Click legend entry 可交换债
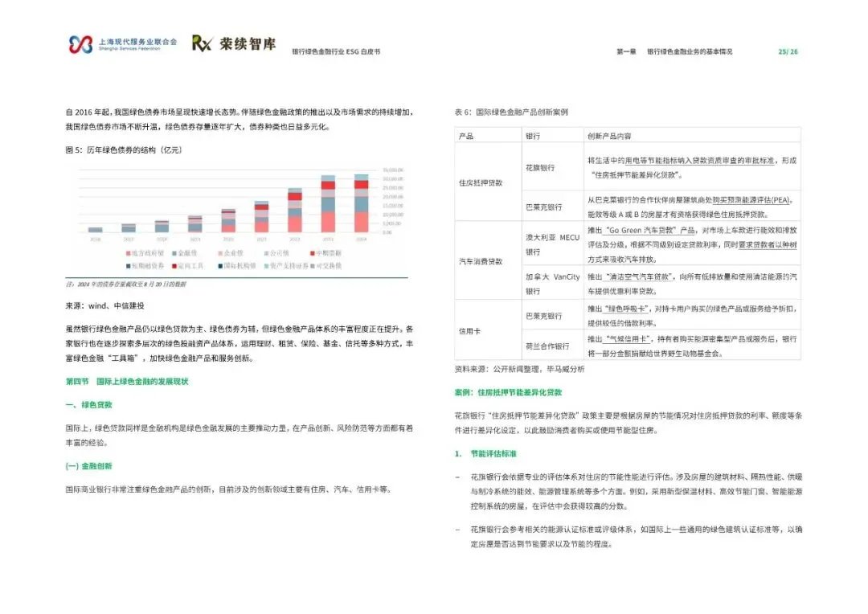Viewport: 868px width, 614px height. point(325,266)
